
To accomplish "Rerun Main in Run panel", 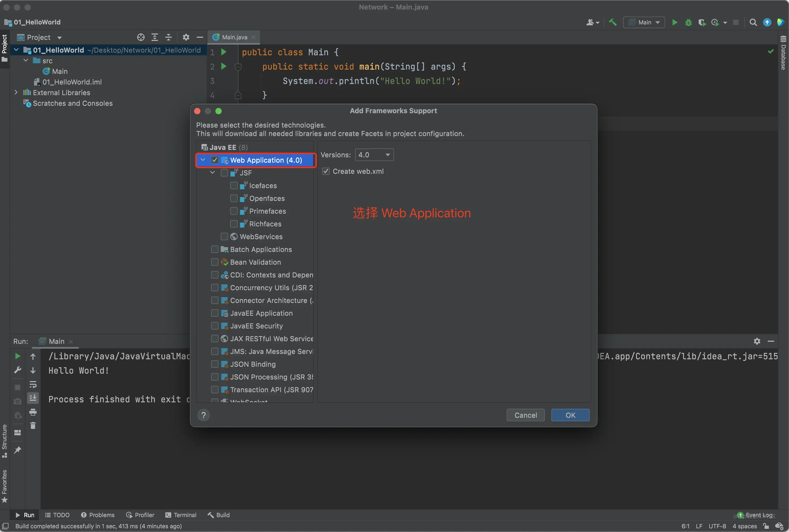I will 18,356.
